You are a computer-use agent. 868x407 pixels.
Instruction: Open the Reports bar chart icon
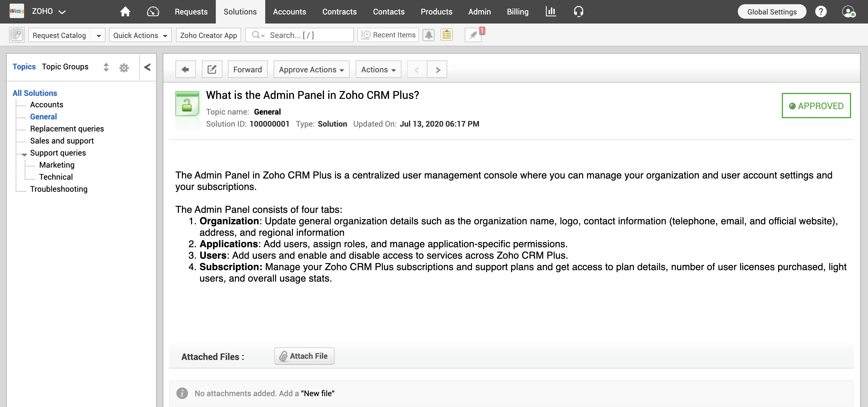[551, 11]
